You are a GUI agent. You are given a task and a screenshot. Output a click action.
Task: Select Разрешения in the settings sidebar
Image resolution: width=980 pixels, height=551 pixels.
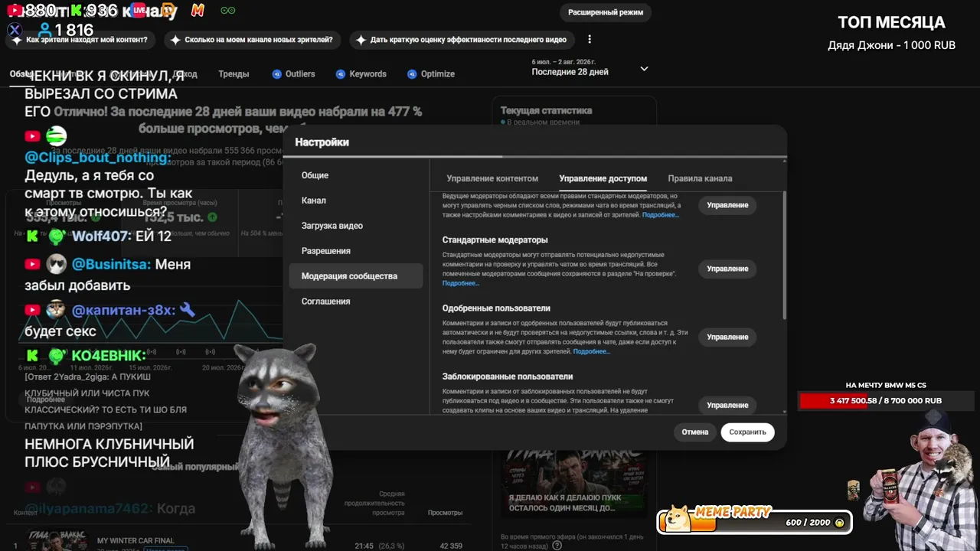355,251
